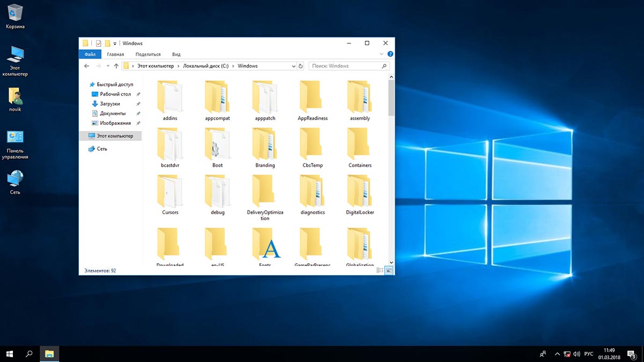The width and height of the screenshot is (644, 362).
Task: Open address bar history dropdown
Action: click(x=293, y=66)
